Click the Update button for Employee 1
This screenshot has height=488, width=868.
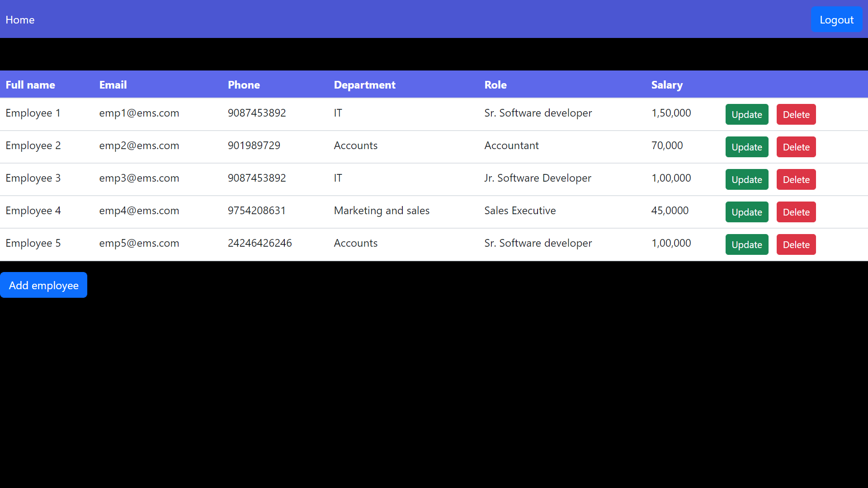[x=746, y=114]
